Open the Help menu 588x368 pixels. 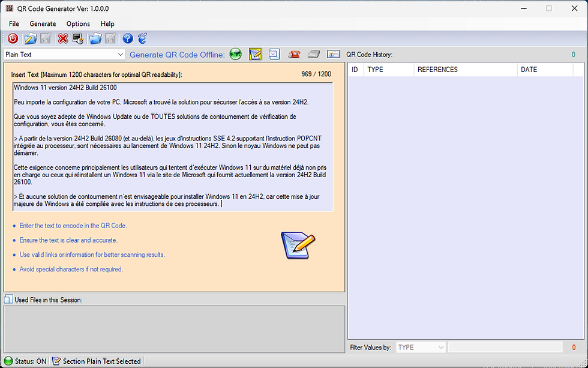[x=107, y=23]
